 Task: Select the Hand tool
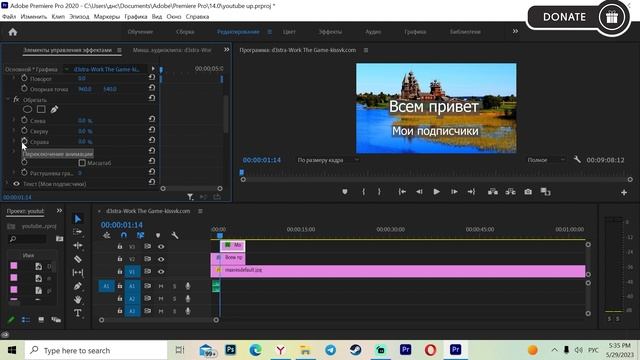78,299
